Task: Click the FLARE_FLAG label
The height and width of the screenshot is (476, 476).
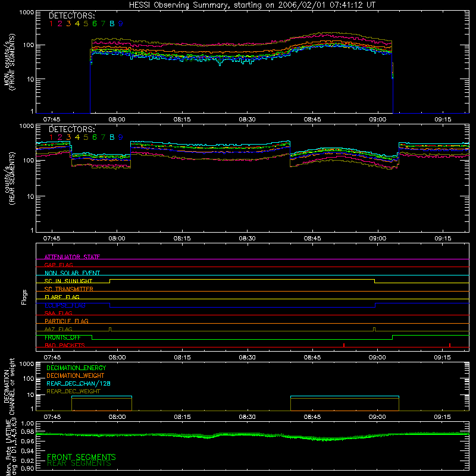Action: pyautogui.click(x=62, y=297)
